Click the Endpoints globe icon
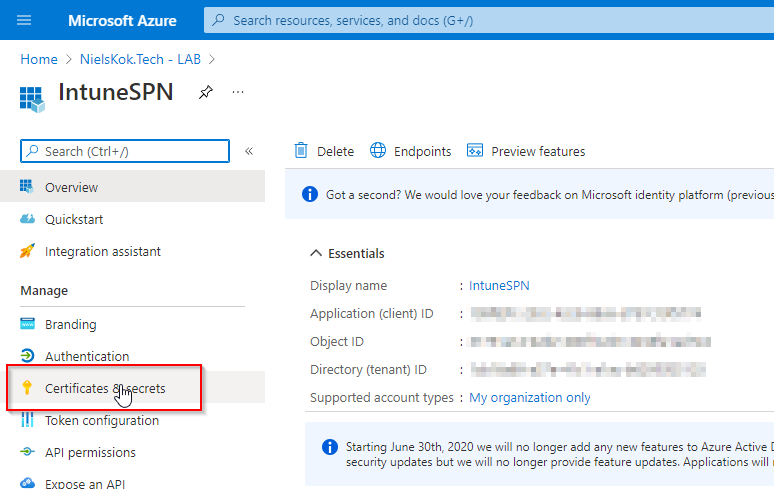This screenshot has width=774, height=489. [x=378, y=150]
